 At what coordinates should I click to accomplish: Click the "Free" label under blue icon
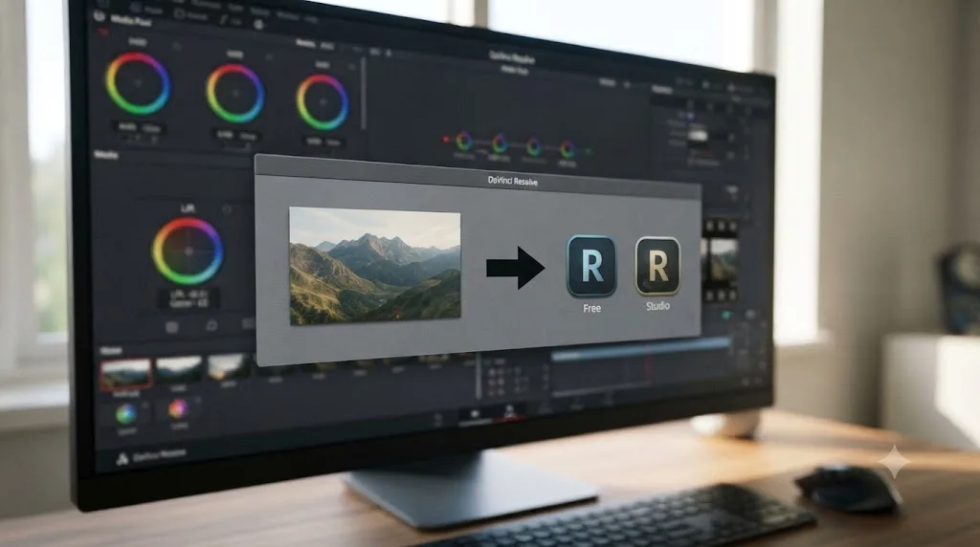[x=591, y=309]
